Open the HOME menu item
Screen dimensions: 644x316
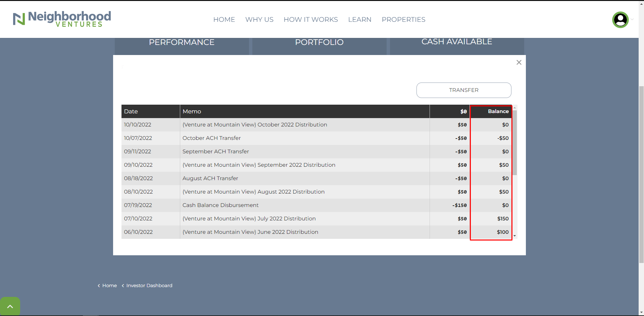point(224,19)
